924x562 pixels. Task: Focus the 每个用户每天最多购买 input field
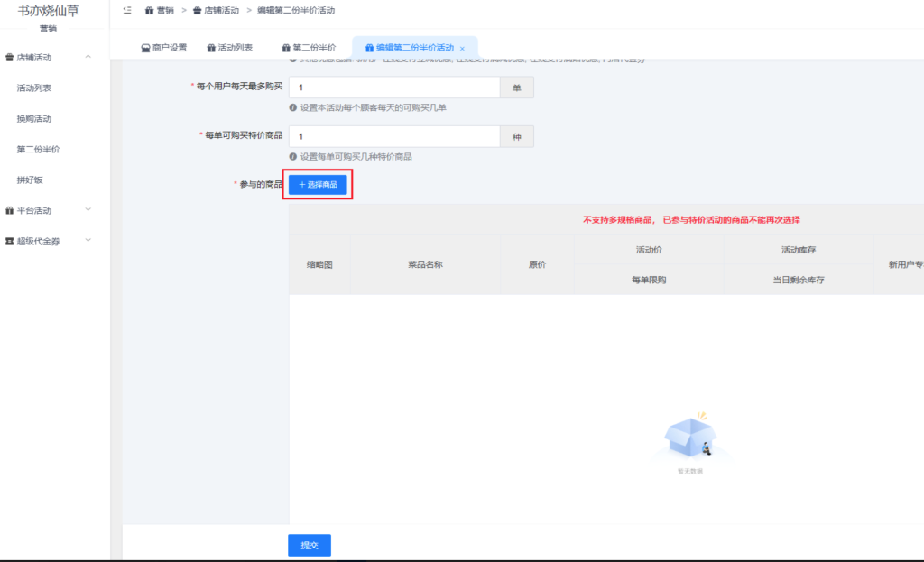pos(393,87)
